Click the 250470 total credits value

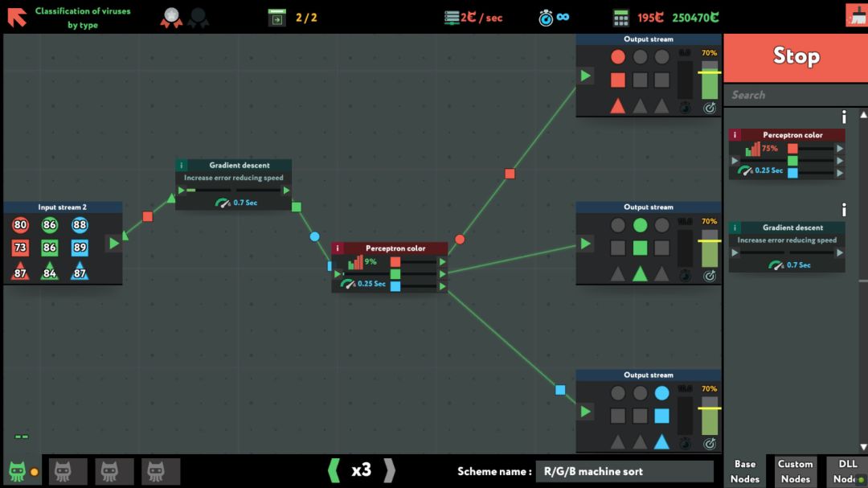[696, 18]
